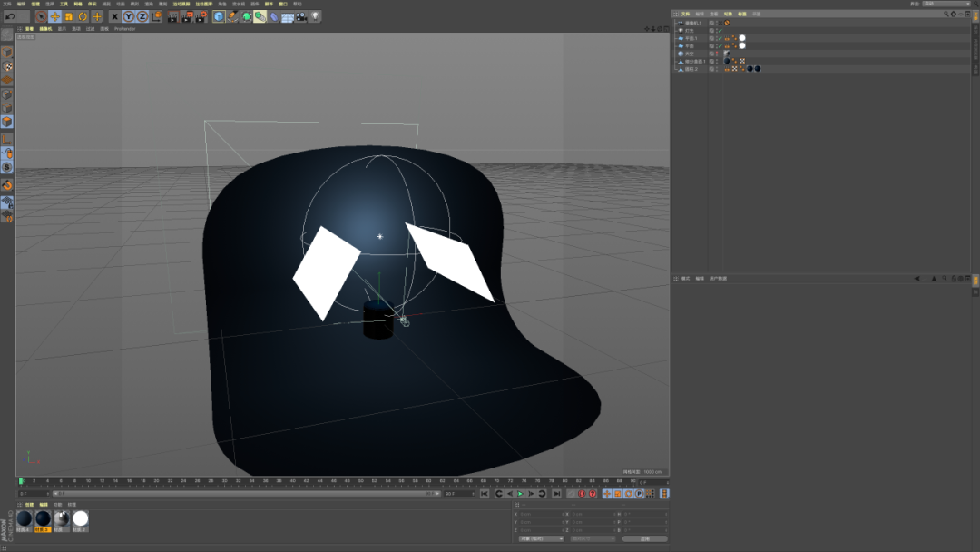This screenshot has width=980, height=552.
Task: Select the Move tool in the top toolbar
Action: pyautogui.click(x=55, y=17)
